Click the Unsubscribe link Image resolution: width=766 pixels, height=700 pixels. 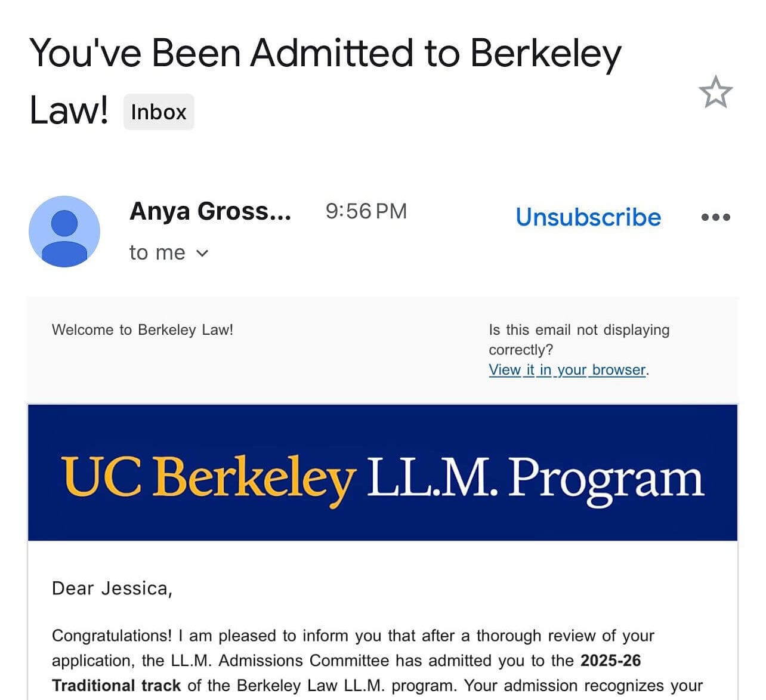[x=588, y=217]
